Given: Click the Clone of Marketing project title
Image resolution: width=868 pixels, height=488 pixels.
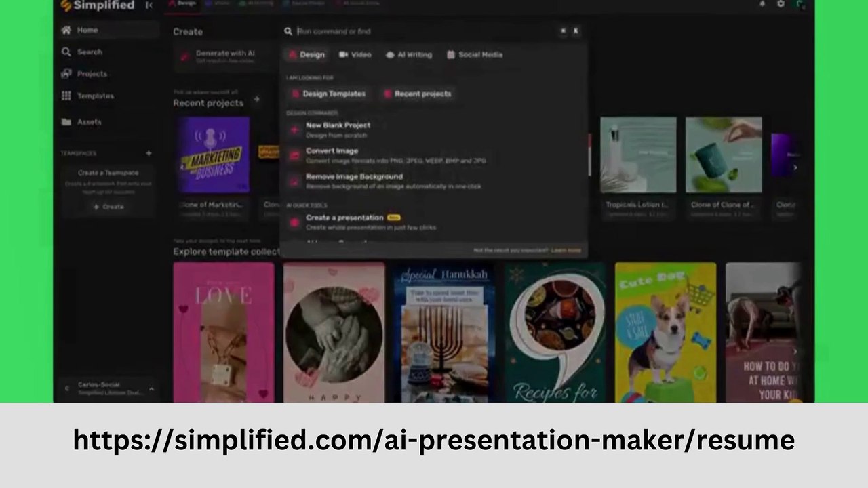Looking at the screenshot, I should click(x=211, y=205).
